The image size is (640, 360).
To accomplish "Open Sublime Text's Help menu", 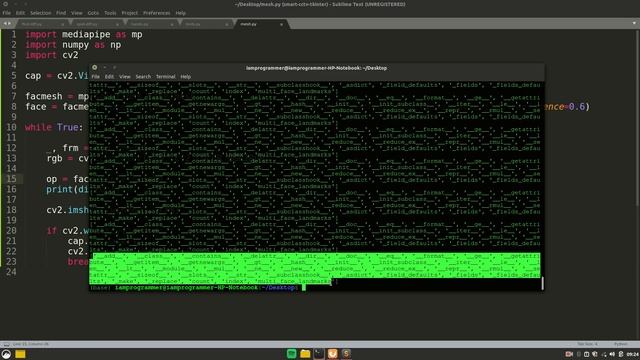I will pos(180,13).
